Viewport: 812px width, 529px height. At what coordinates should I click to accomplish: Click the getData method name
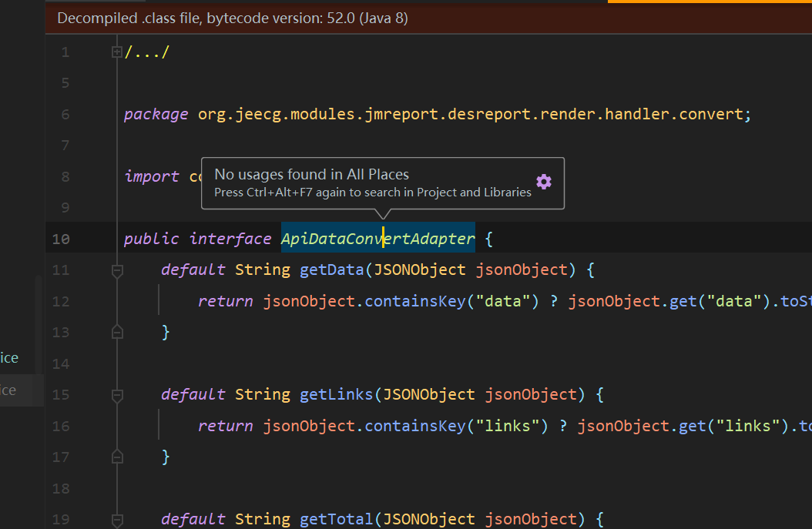click(x=331, y=270)
